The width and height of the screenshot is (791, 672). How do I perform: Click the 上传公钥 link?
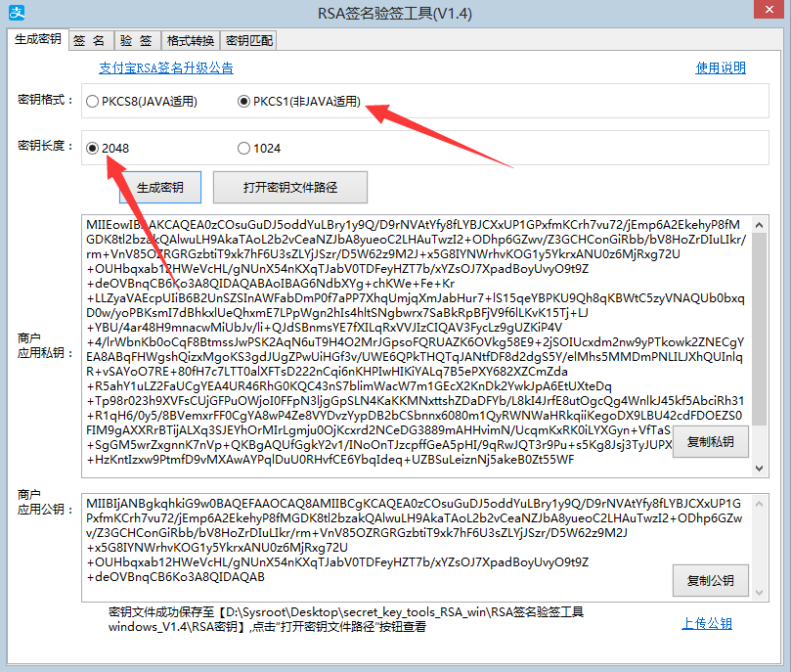[x=707, y=623]
